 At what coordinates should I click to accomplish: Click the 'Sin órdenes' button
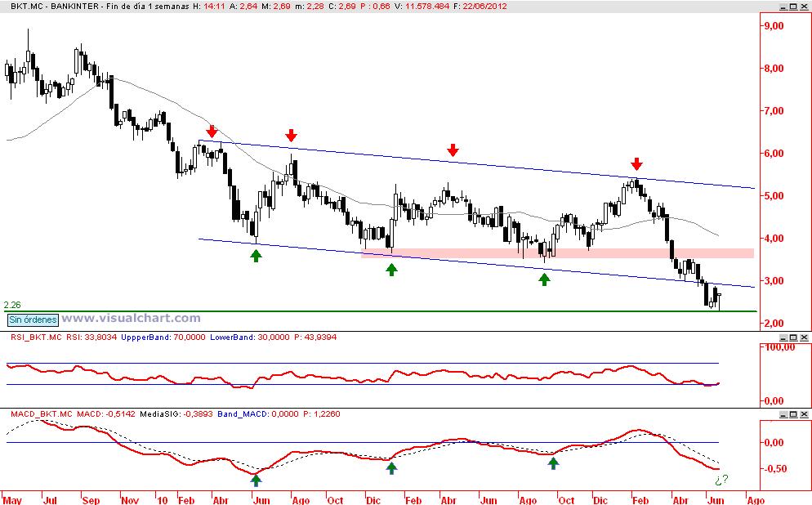coord(33,320)
